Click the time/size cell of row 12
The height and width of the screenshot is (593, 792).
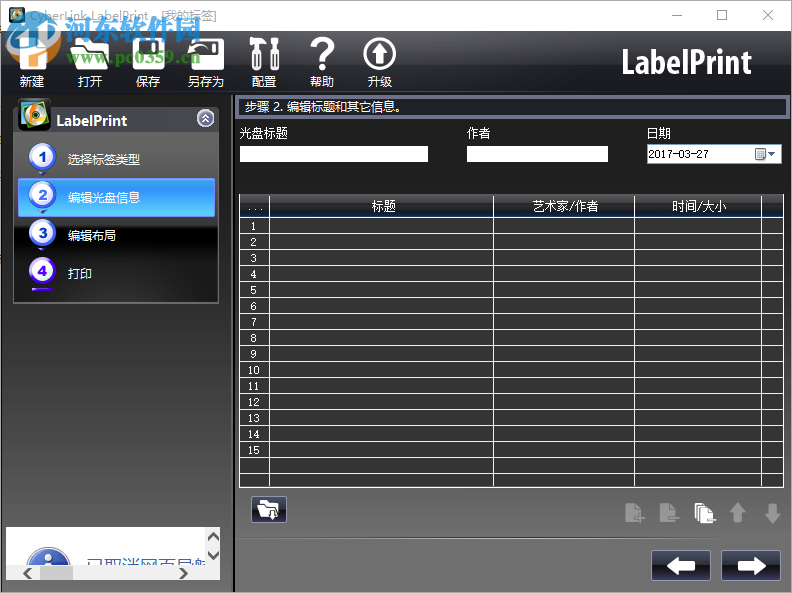coord(698,402)
